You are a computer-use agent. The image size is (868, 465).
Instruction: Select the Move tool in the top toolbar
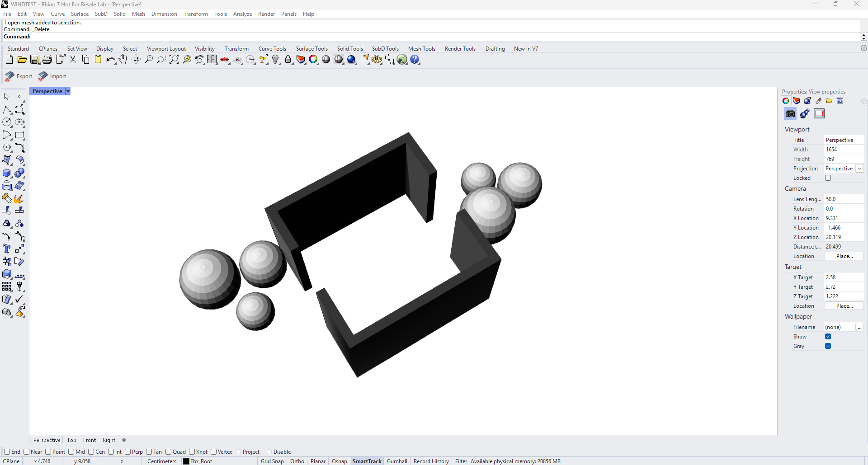tap(136, 59)
